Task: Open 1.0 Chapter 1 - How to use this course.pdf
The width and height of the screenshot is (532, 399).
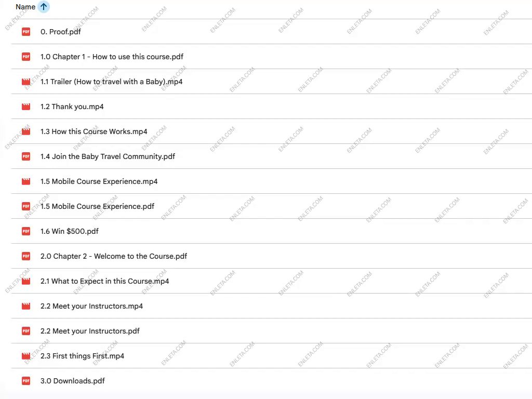Action: point(112,57)
